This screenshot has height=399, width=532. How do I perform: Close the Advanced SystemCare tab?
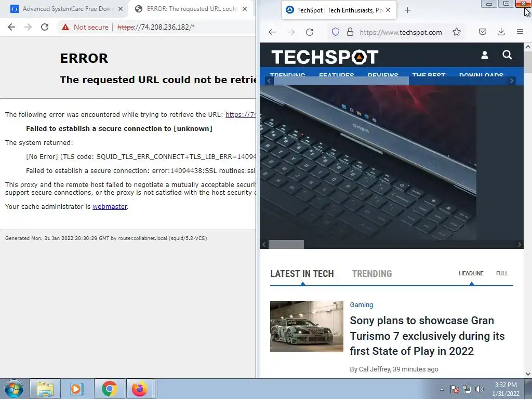pyautogui.click(x=121, y=9)
